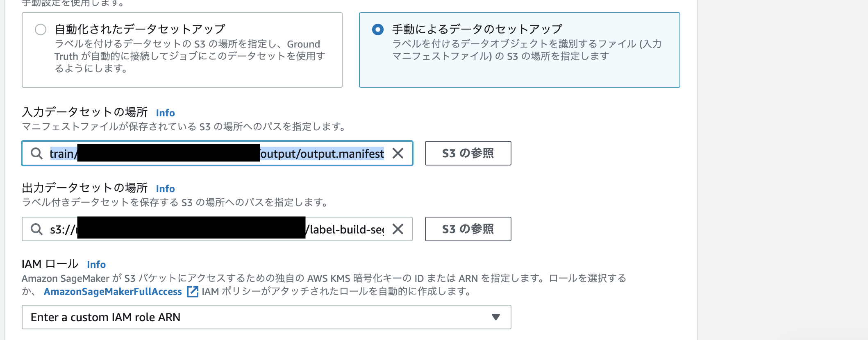The width and height of the screenshot is (868, 340).
Task: Open the AmazonSageMakerFullAccess policy link
Action: pyautogui.click(x=112, y=292)
